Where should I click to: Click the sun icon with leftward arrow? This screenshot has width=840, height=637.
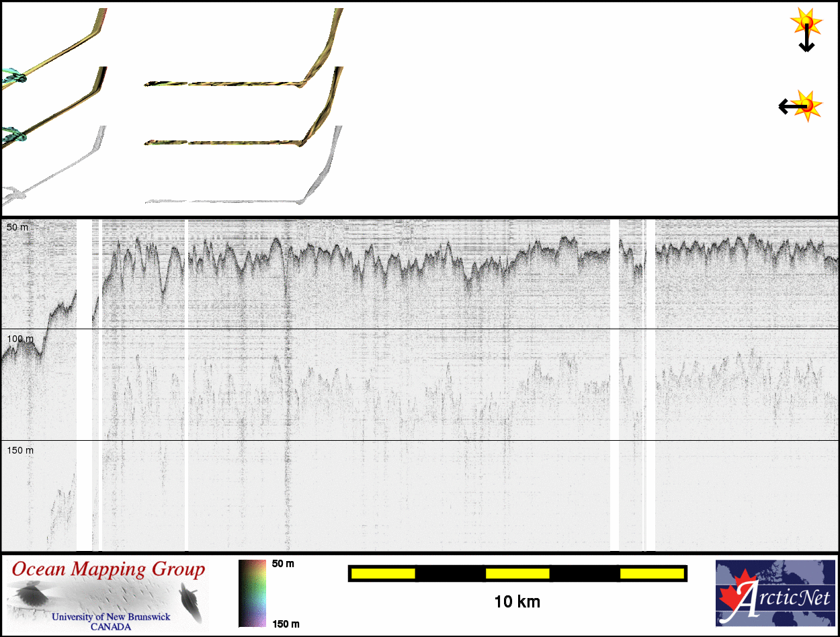(802, 105)
